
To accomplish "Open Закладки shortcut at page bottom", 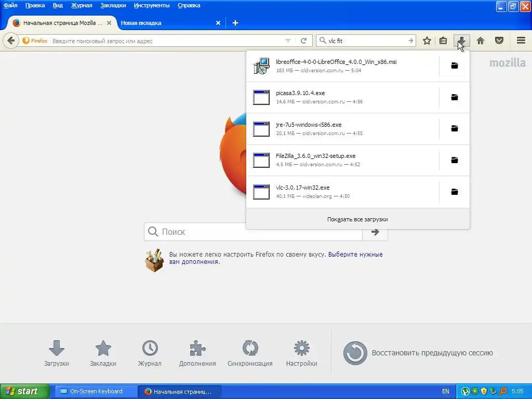I will (103, 353).
